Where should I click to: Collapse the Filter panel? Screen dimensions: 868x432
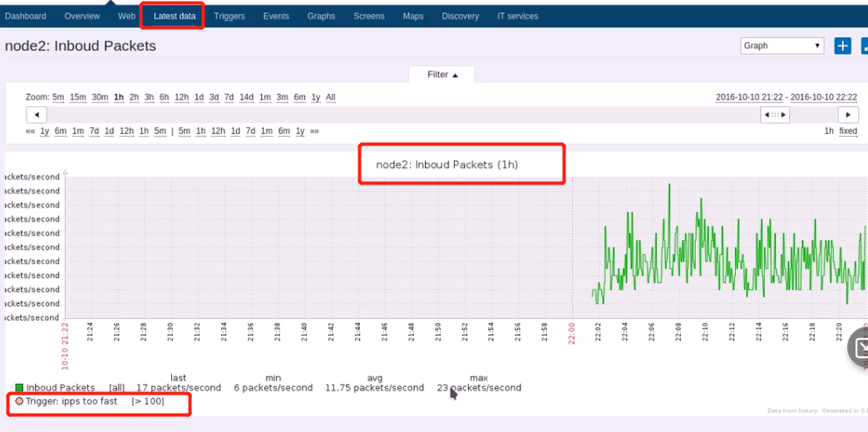click(442, 75)
